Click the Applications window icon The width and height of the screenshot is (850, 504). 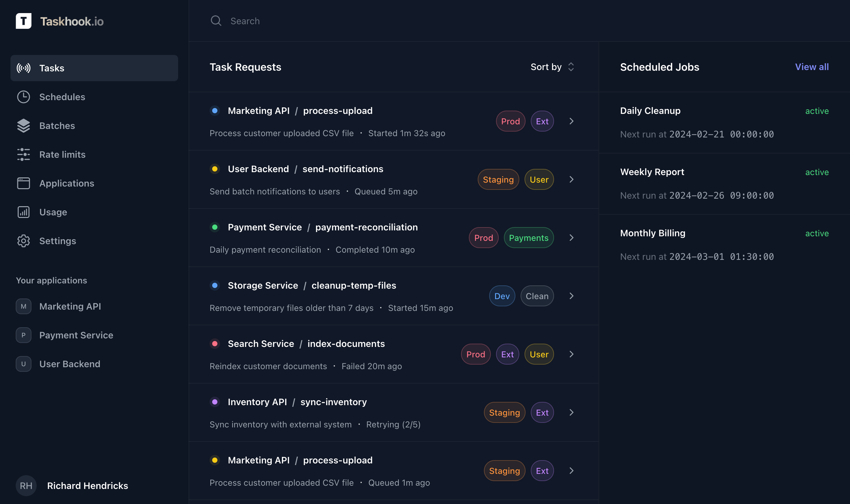tap(23, 183)
